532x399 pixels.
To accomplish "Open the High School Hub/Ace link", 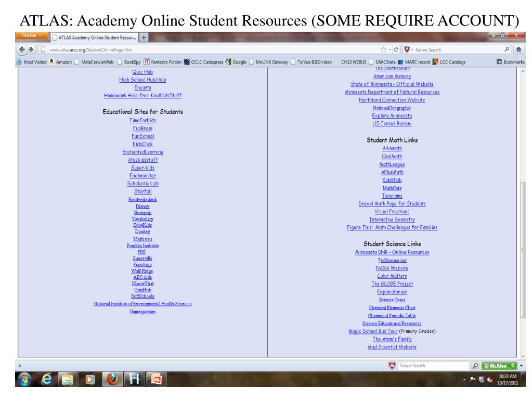I will coord(142,80).
